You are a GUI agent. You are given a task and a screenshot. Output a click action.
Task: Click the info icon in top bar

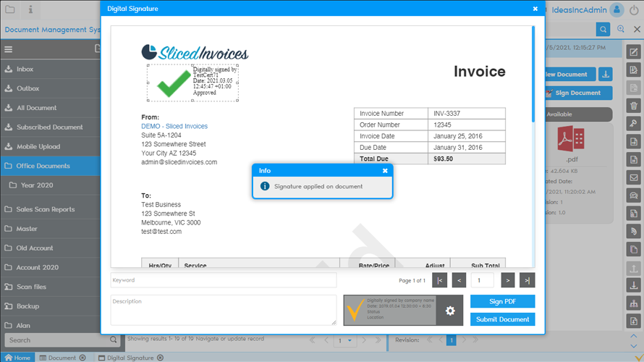(30, 9)
